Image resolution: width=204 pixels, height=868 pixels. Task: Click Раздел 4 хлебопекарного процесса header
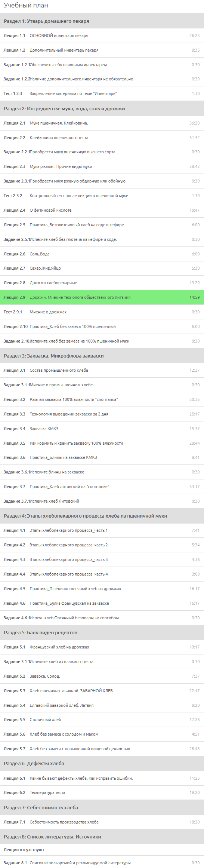102,516
